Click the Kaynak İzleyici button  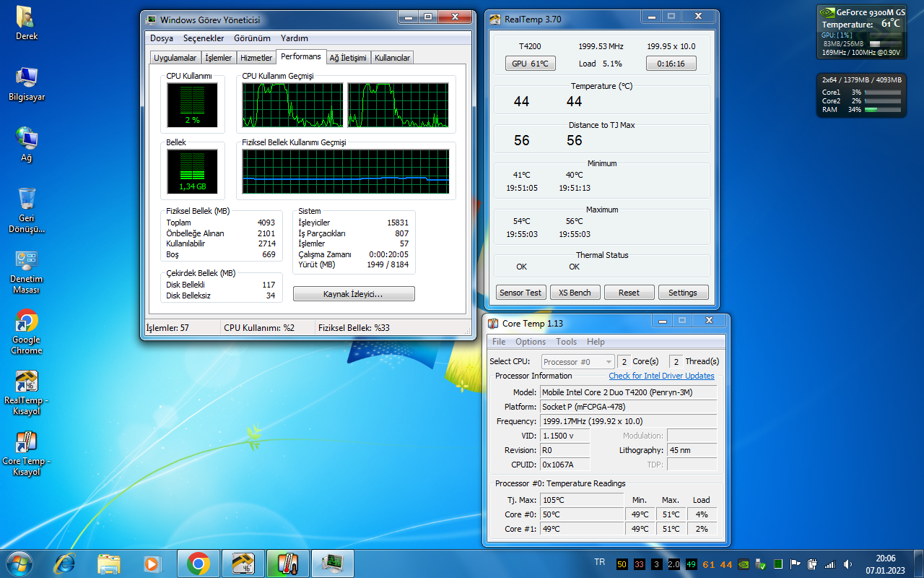pyautogui.click(x=354, y=294)
